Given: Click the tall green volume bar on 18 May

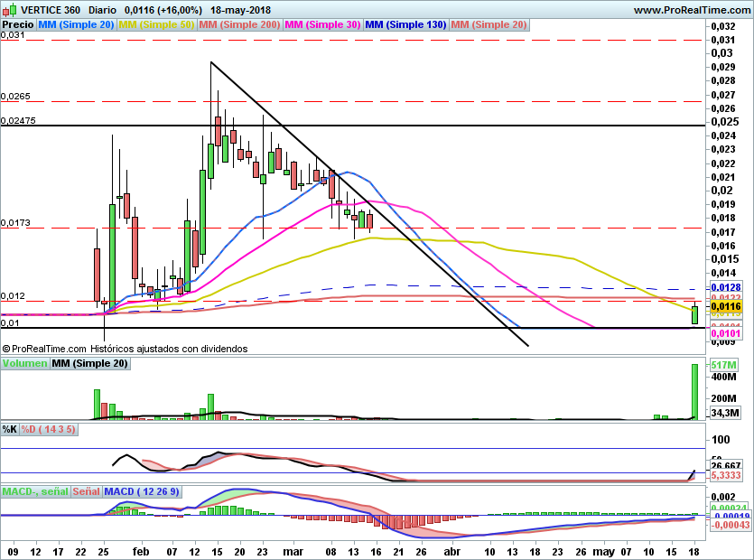Looking at the screenshot, I should pos(694,392).
